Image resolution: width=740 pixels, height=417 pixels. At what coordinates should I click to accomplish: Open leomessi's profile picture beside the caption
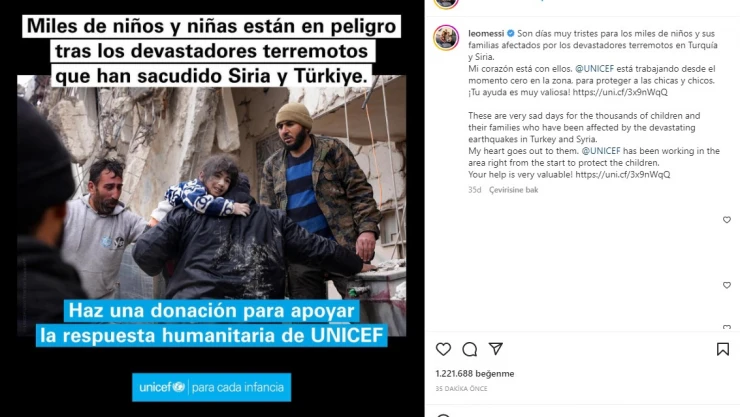point(446,38)
